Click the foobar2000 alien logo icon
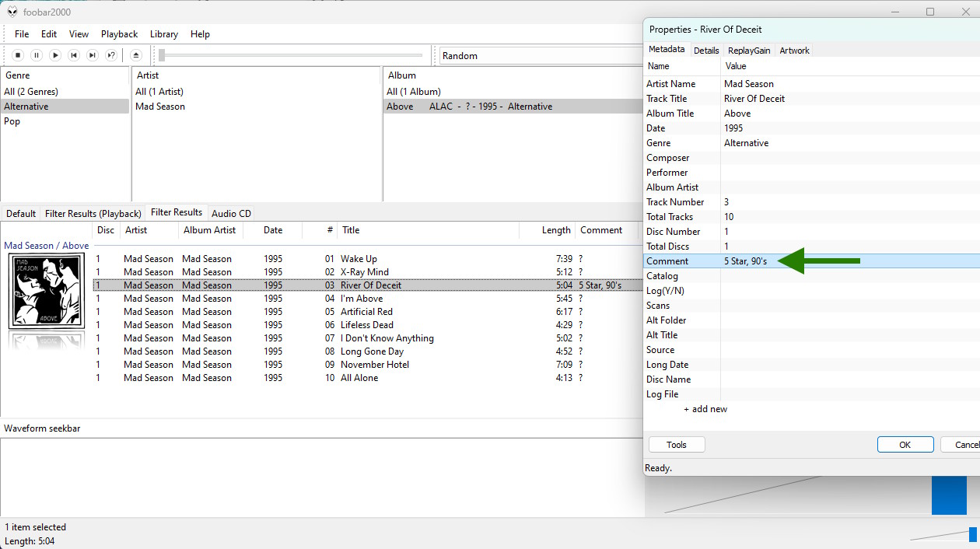Screen dimensions: 980x549 click(13, 12)
